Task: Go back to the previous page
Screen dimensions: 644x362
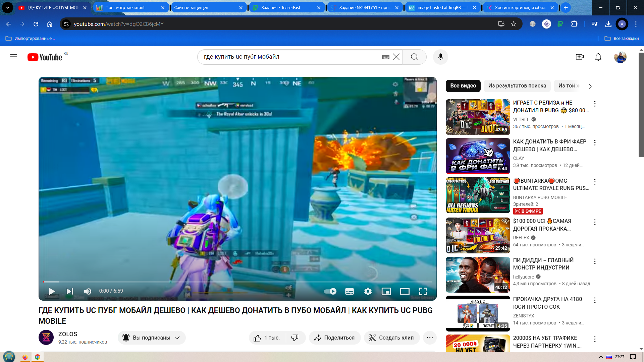Action: tap(9, 24)
